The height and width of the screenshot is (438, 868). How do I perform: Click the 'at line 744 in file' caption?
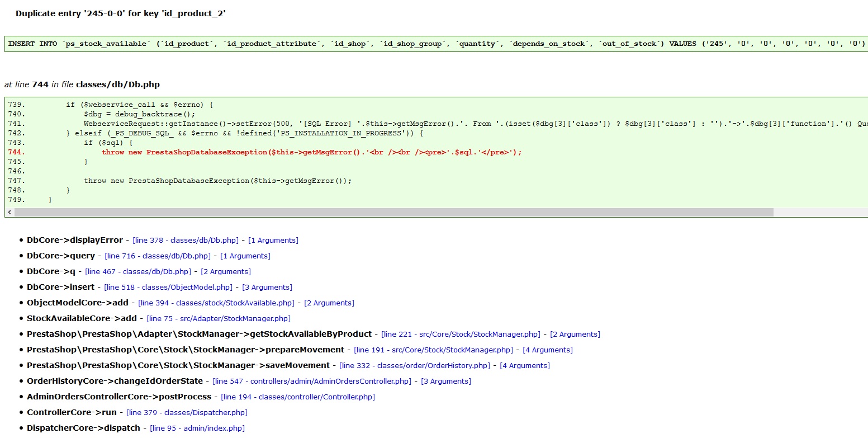pos(82,84)
